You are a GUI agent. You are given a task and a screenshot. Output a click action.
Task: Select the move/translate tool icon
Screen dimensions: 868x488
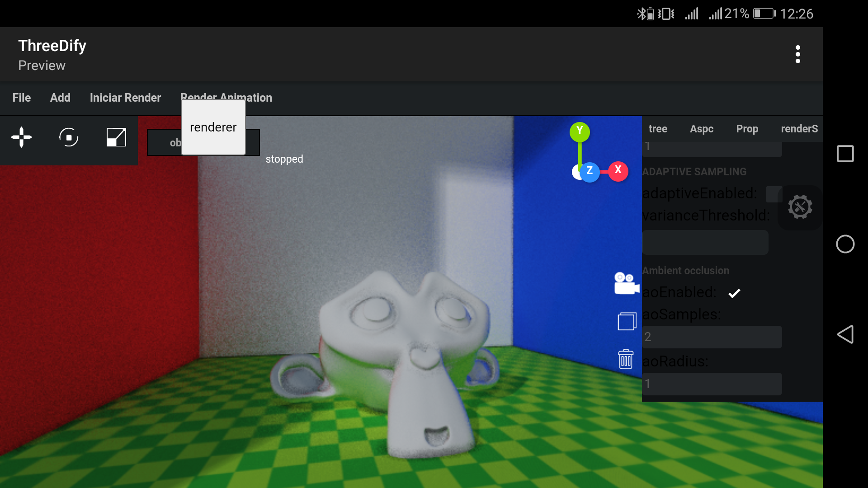coord(21,137)
